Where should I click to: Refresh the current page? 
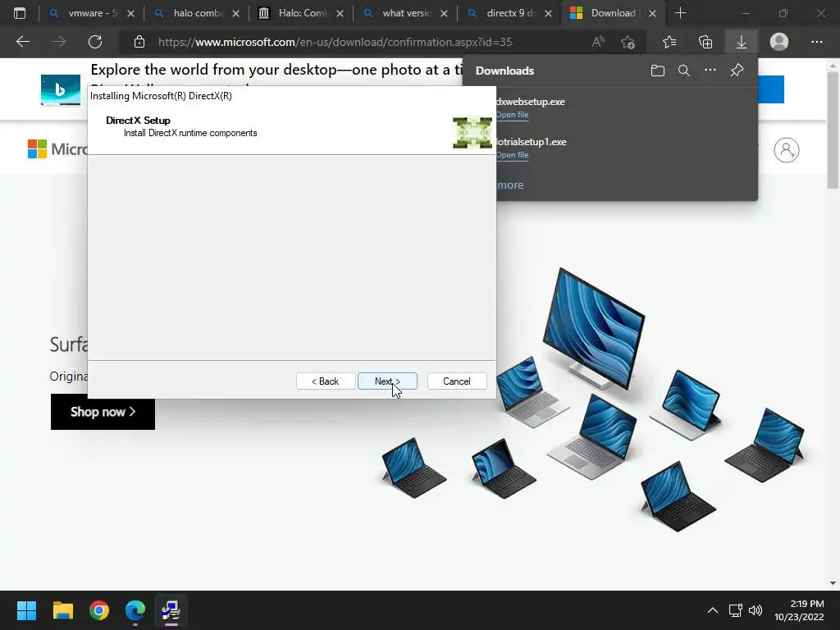click(x=95, y=42)
